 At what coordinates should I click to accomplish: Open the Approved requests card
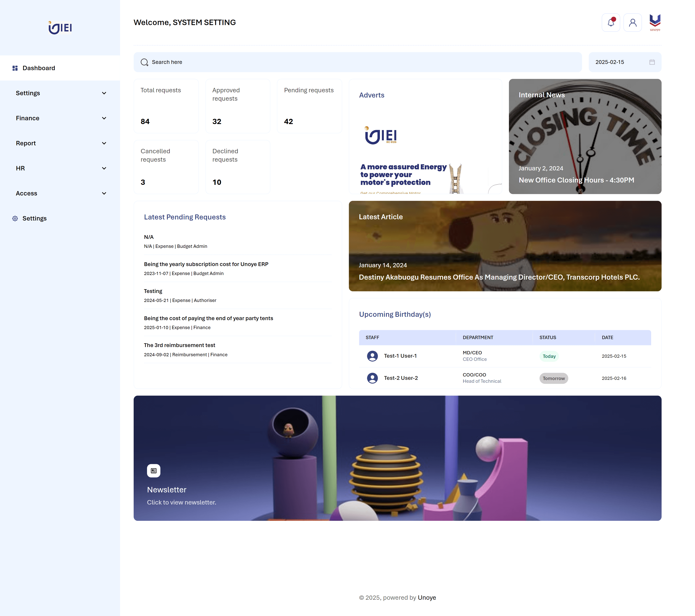[x=238, y=106]
